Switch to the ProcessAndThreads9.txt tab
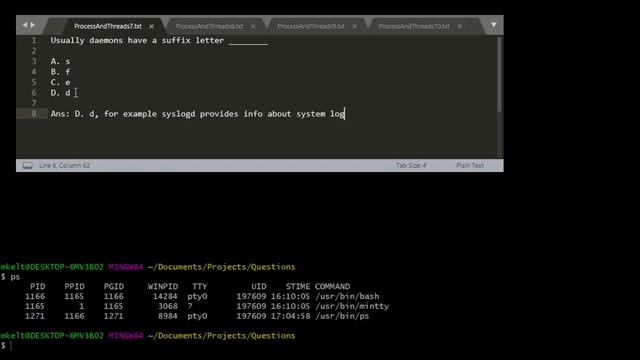The width and height of the screenshot is (640, 360). (311, 26)
